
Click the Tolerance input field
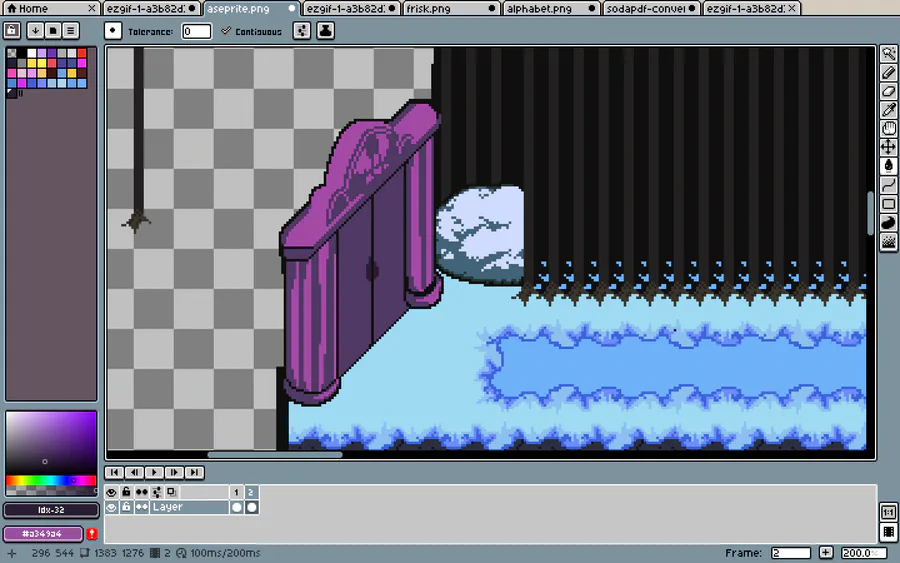(196, 31)
